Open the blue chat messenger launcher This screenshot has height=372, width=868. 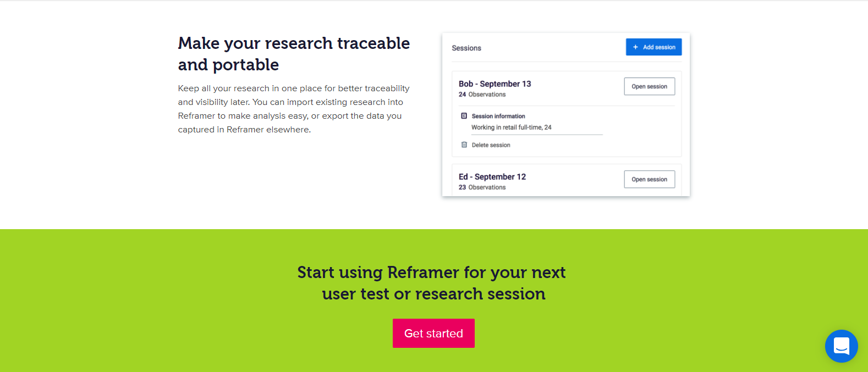tap(841, 346)
